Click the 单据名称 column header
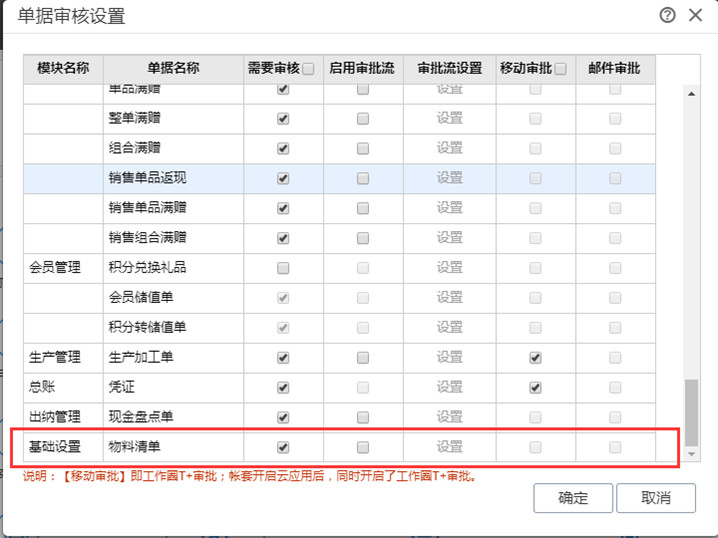Image resolution: width=718 pixels, height=538 pixels. (173, 69)
